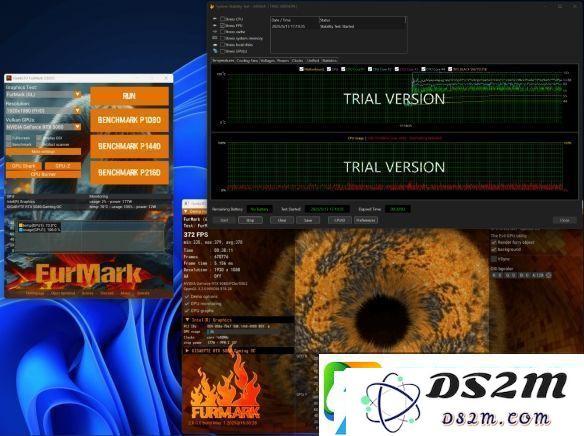
Task: Click the GPU usage bar for Intel Graphics
Action: pos(242,331)
